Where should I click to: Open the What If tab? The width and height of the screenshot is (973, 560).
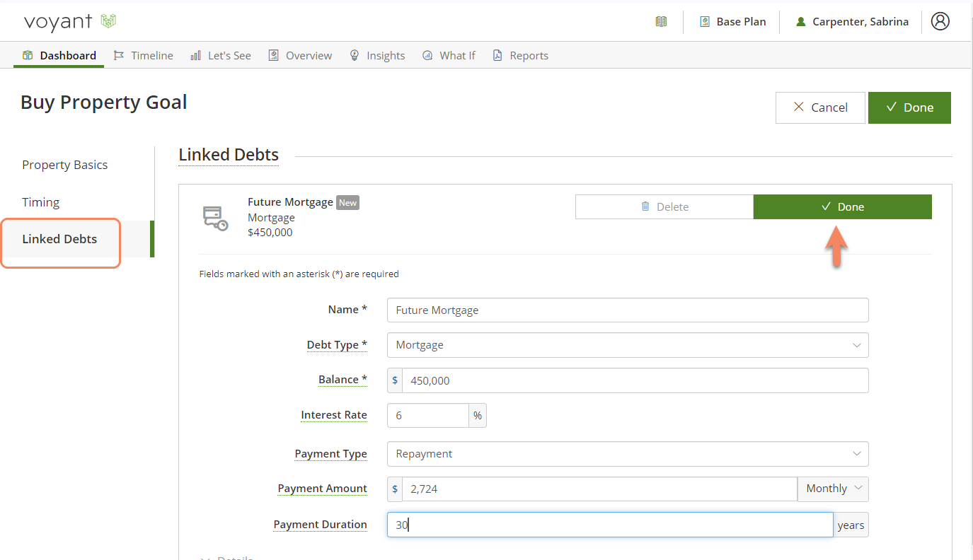click(x=449, y=56)
